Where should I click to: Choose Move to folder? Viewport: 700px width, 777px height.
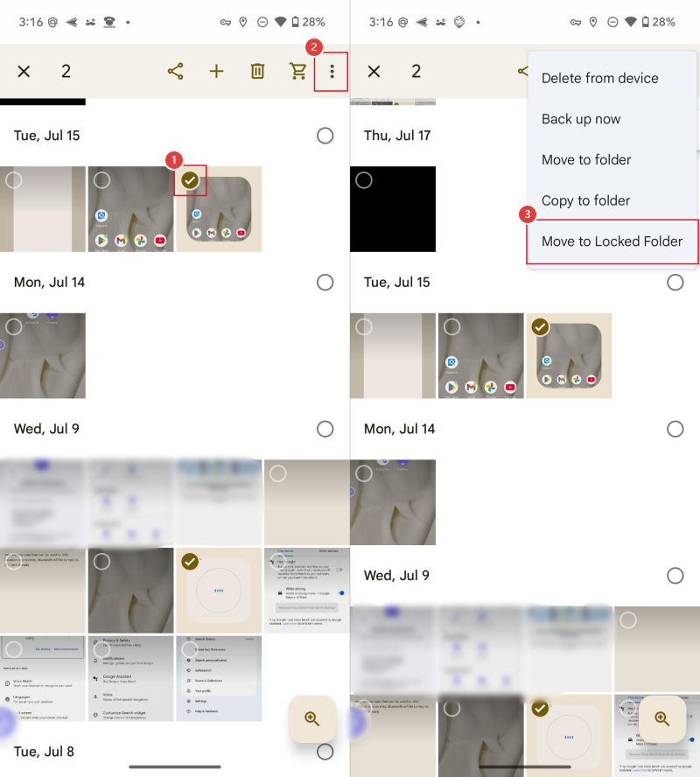coord(586,159)
